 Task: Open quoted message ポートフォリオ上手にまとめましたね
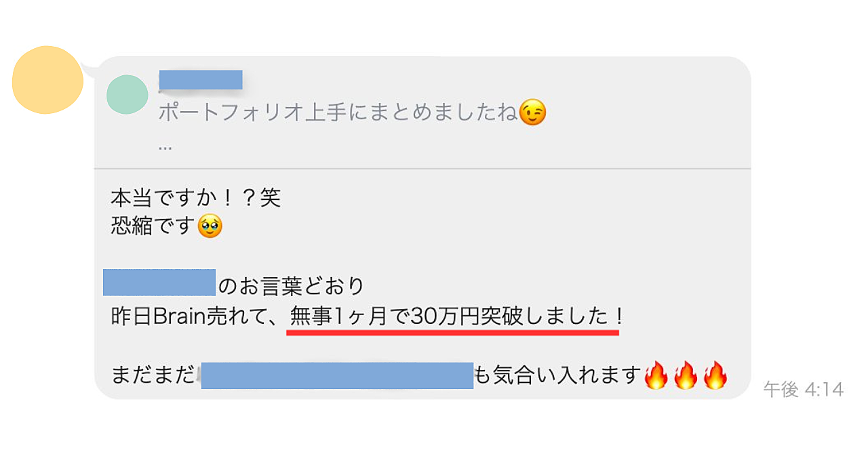338,113
